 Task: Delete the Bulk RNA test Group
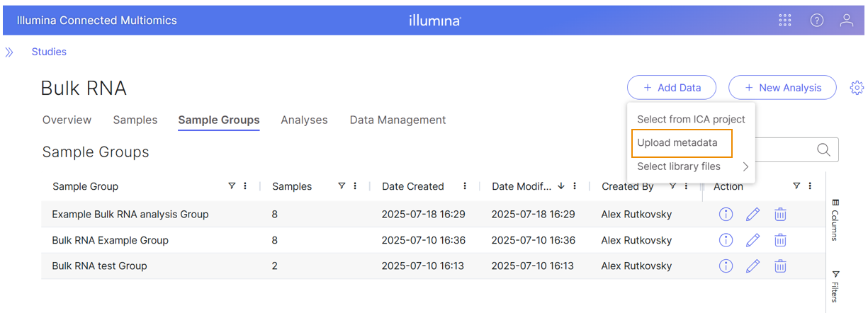coord(779,266)
